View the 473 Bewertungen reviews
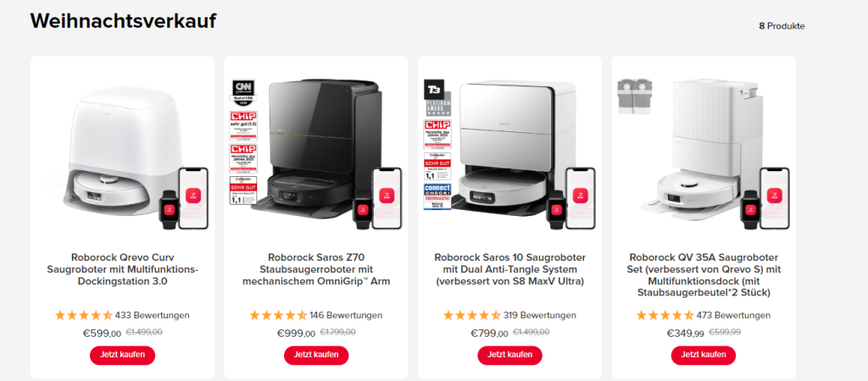 733,315
